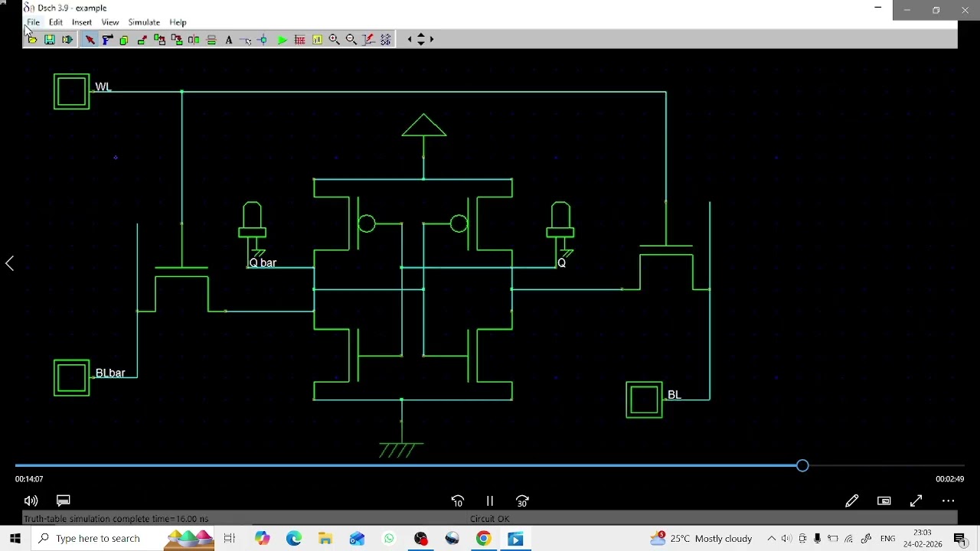Screen dimensions: 980x551
Task: Click the 'Truth-table simulation complete' status text
Action: (116, 519)
